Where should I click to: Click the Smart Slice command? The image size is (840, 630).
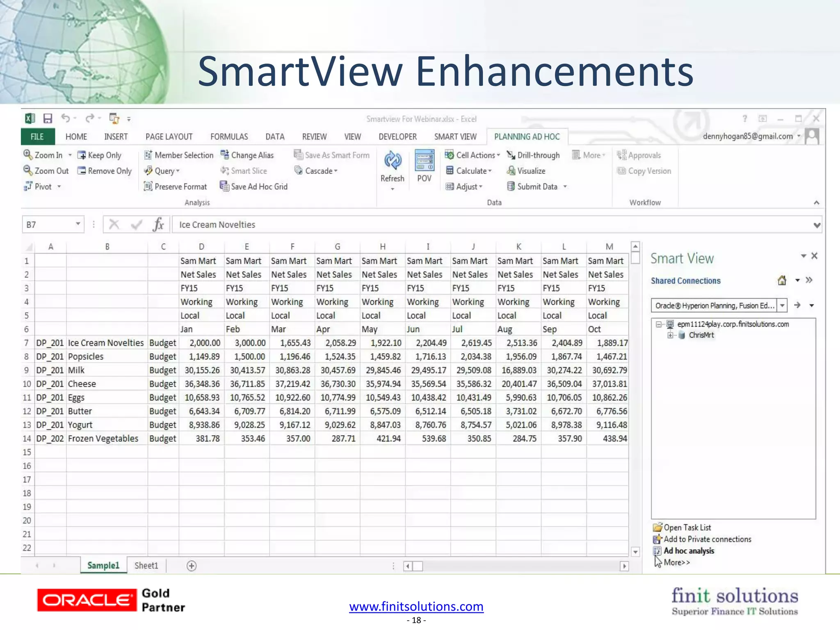[x=244, y=171]
